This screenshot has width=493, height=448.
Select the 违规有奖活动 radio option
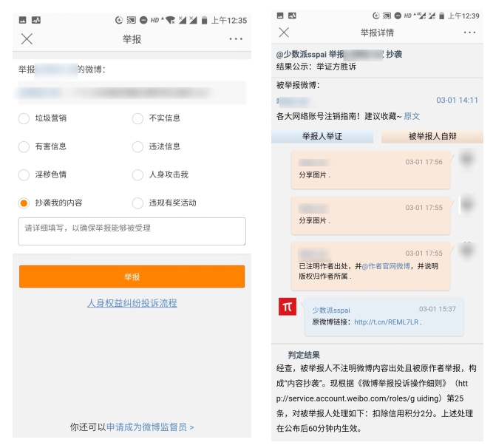pos(137,203)
